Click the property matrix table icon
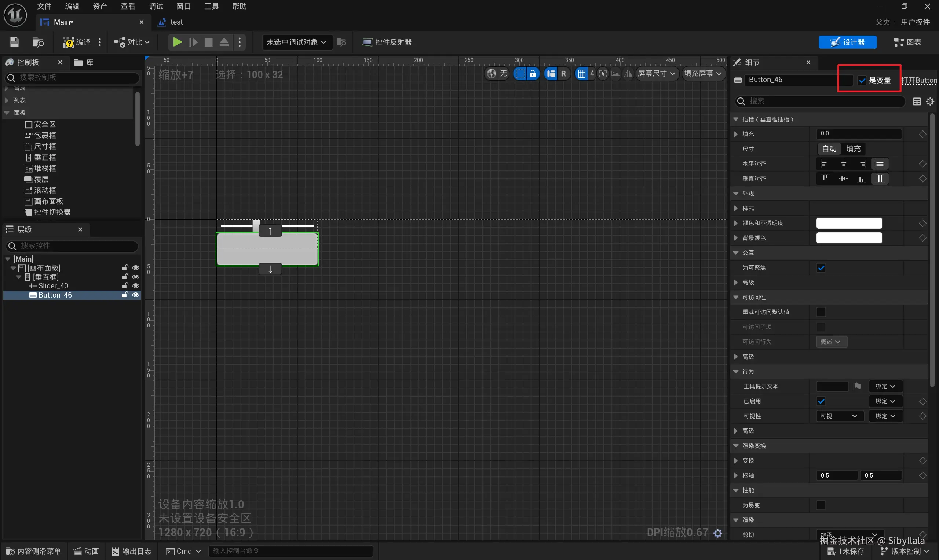This screenshot has height=560, width=939. 917,101
